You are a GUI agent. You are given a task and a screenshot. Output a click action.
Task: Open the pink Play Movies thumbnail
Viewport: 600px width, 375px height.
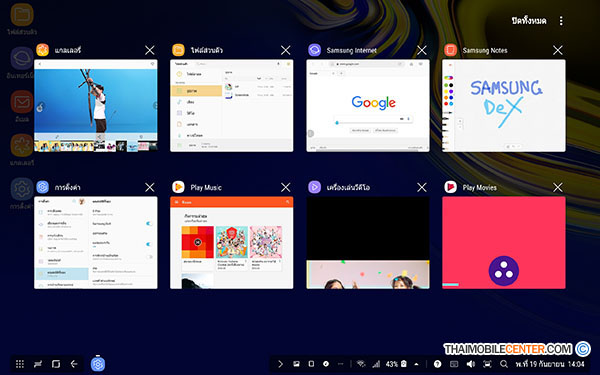pyautogui.click(x=504, y=243)
